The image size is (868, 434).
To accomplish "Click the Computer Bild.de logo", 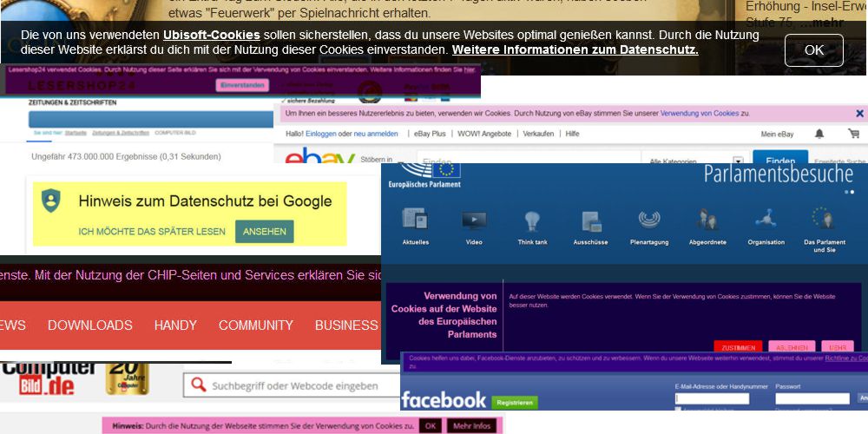I will (47, 378).
